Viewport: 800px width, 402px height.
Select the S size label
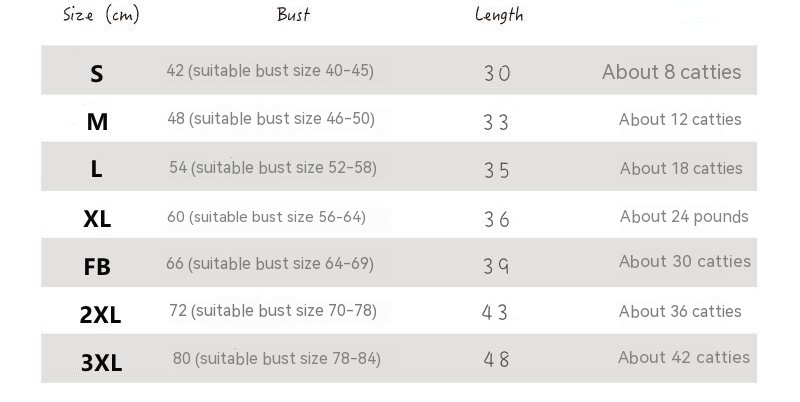point(97,74)
